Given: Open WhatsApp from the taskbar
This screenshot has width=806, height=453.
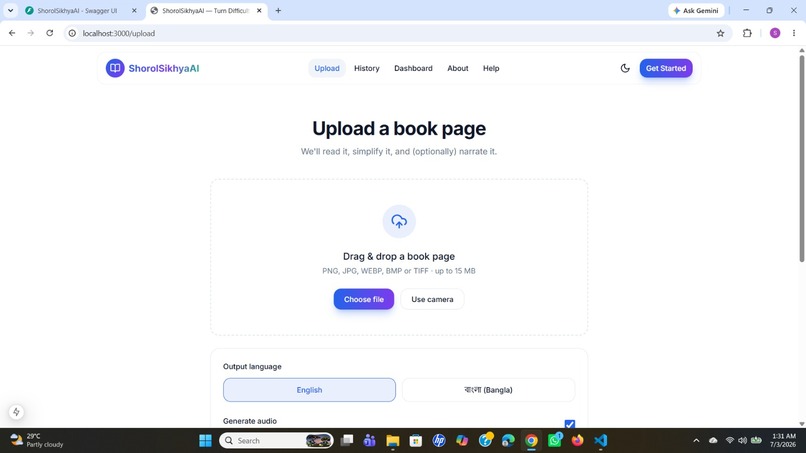Looking at the screenshot, I should coord(555,441).
